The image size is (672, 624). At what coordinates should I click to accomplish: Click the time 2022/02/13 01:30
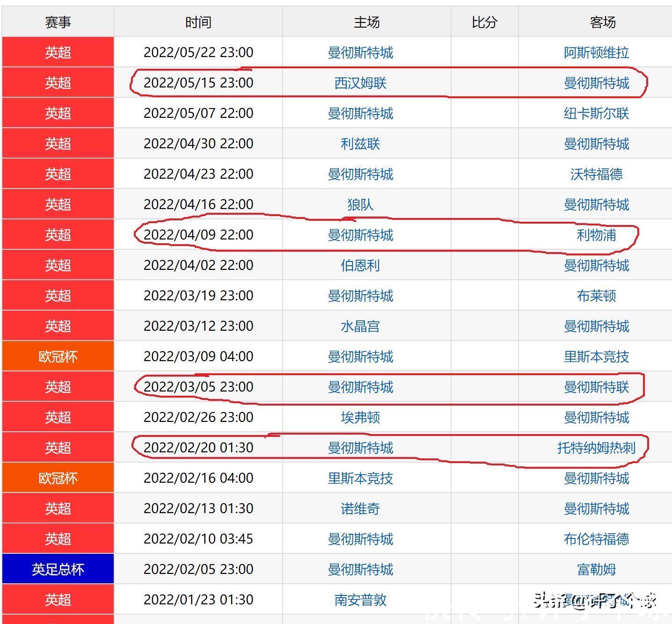(x=198, y=508)
